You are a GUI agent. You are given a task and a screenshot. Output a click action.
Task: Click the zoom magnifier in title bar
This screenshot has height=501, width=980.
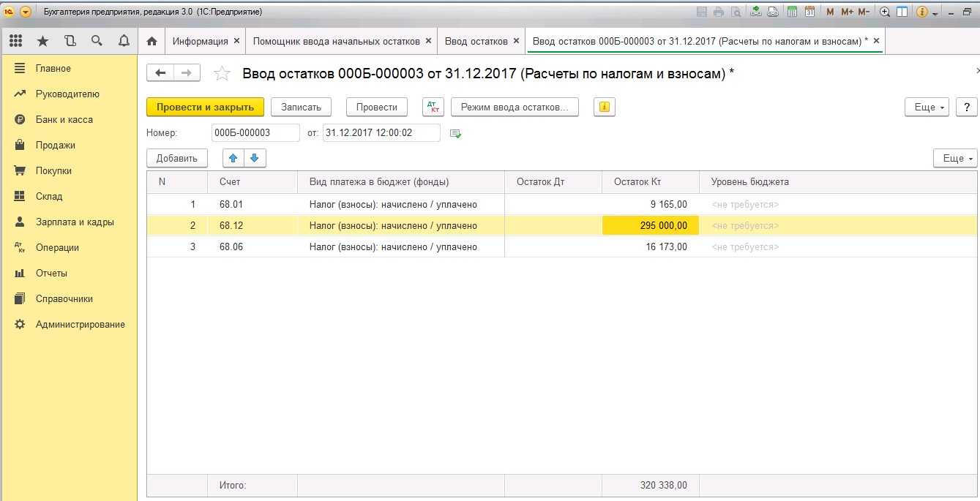(x=885, y=12)
